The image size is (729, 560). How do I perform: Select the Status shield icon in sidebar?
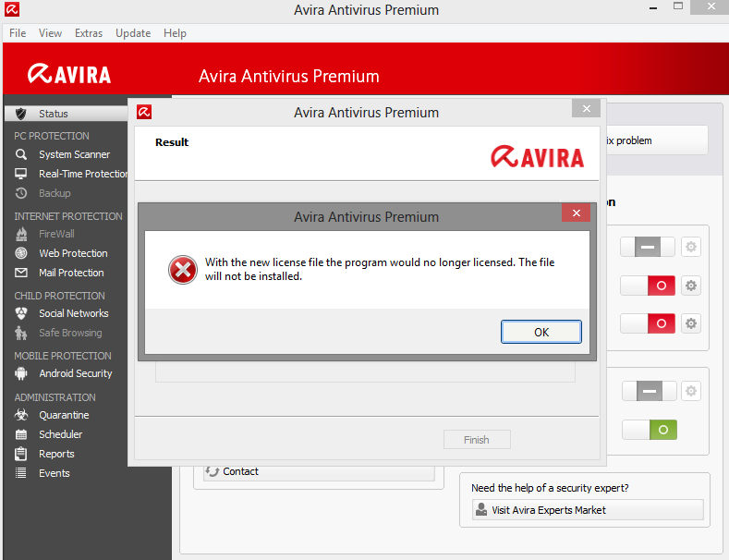[x=21, y=114]
